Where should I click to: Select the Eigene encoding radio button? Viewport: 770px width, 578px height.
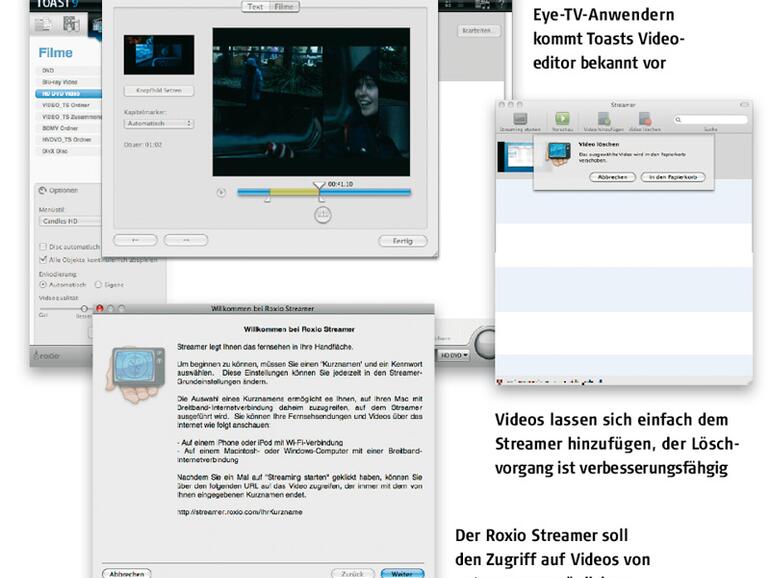pyautogui.click(x=98, y=284)
